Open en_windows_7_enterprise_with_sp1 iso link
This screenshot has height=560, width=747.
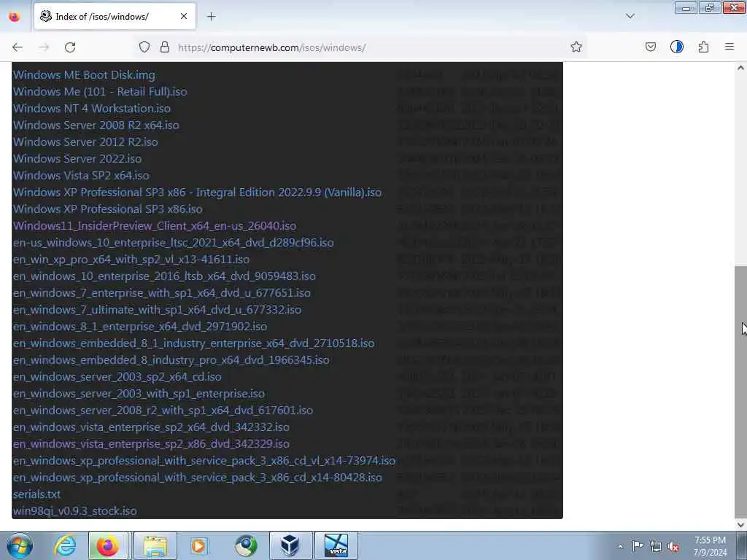[x=161, y=293]
